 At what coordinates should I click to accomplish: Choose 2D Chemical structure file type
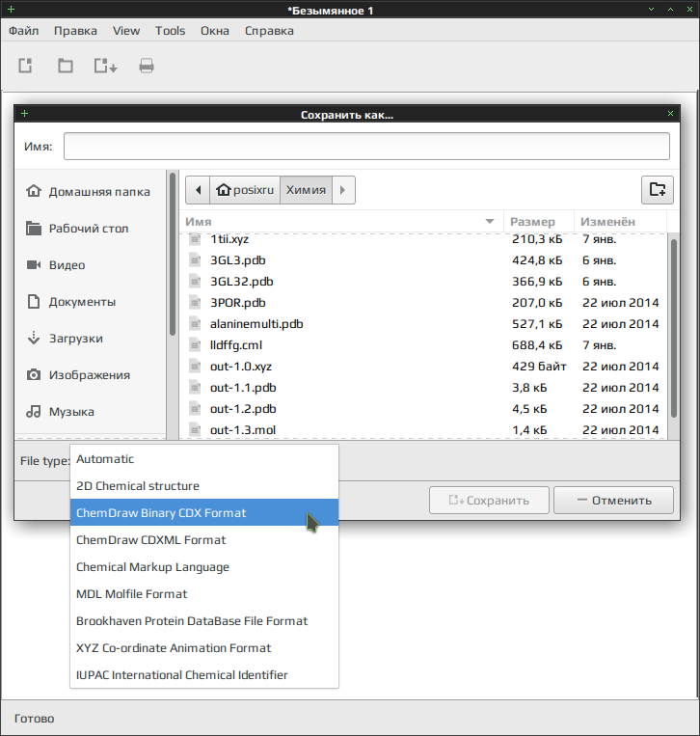pos(204,485)
